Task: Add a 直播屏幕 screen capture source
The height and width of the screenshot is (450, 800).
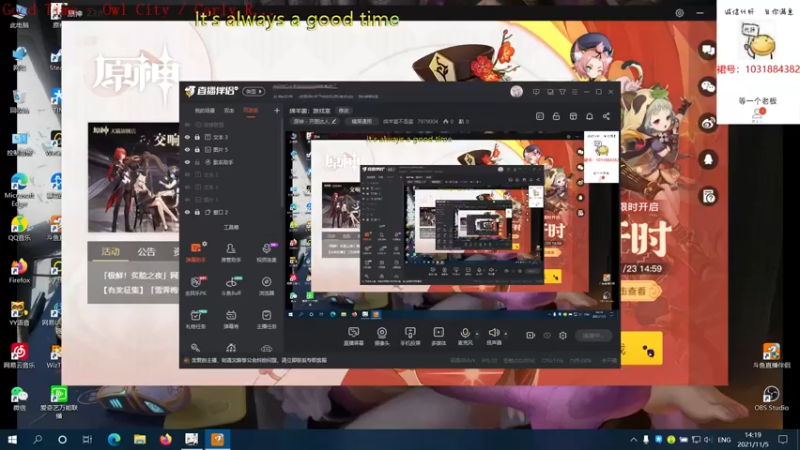Action: pos(354,336)
